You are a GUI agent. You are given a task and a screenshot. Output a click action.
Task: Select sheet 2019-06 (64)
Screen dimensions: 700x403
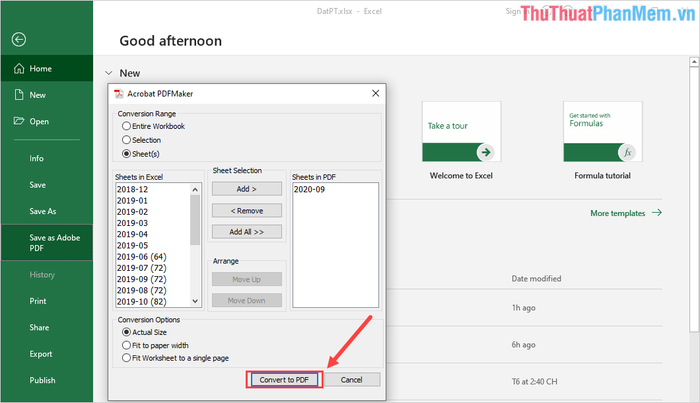pos(153,257)
